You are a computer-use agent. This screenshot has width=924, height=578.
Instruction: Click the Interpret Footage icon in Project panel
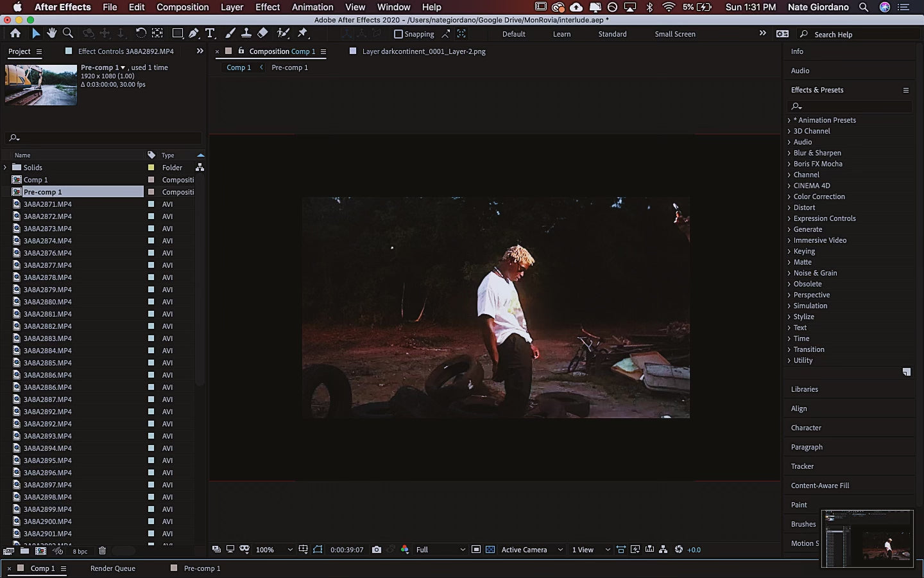click(x=8, y=551)
